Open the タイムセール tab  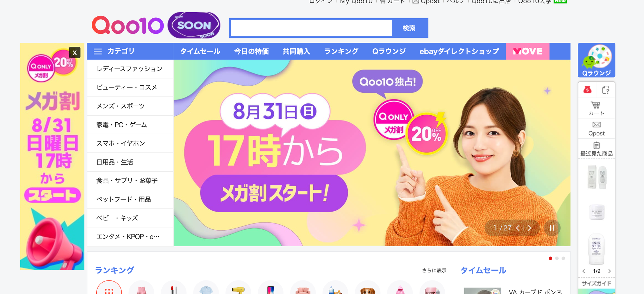click(x=200, y=52)
